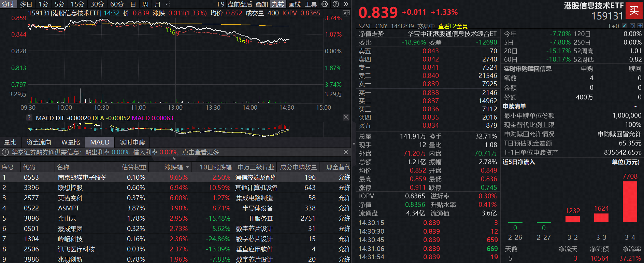Click the red 买 buy button
Image resolution: width=644 pixels, height=263 pixels.
634,11
